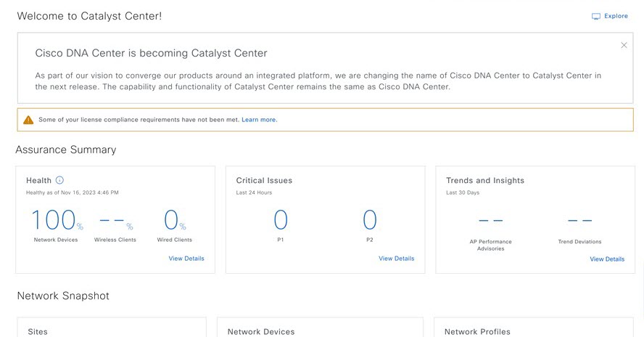View Details in Health card
The height and width of the screenshot is (337, 644).
(186, 259)
